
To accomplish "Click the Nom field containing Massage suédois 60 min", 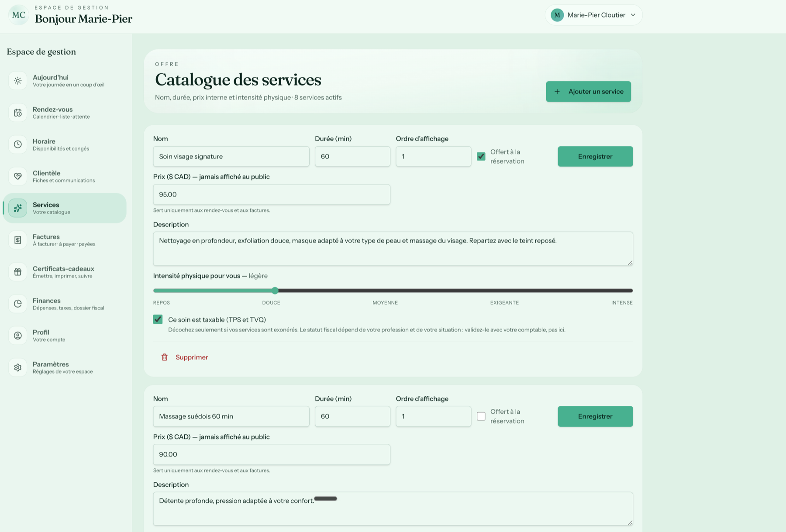I will 231,416.
